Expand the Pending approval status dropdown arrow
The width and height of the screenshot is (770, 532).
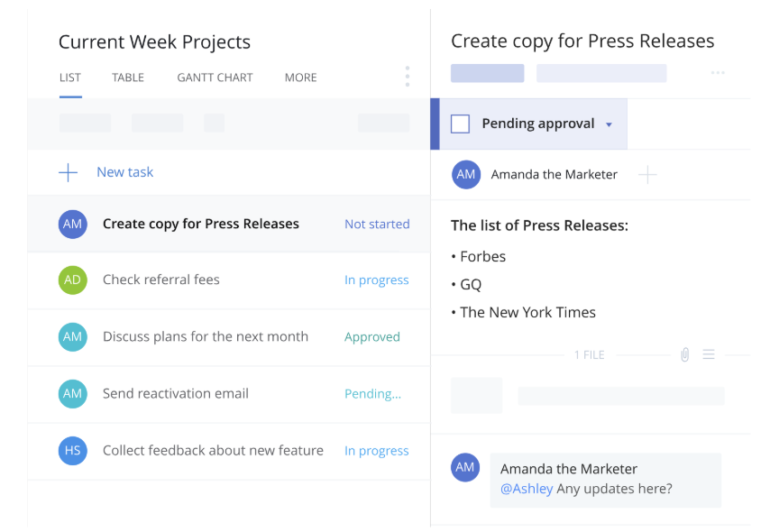click(x=609, y=124)
